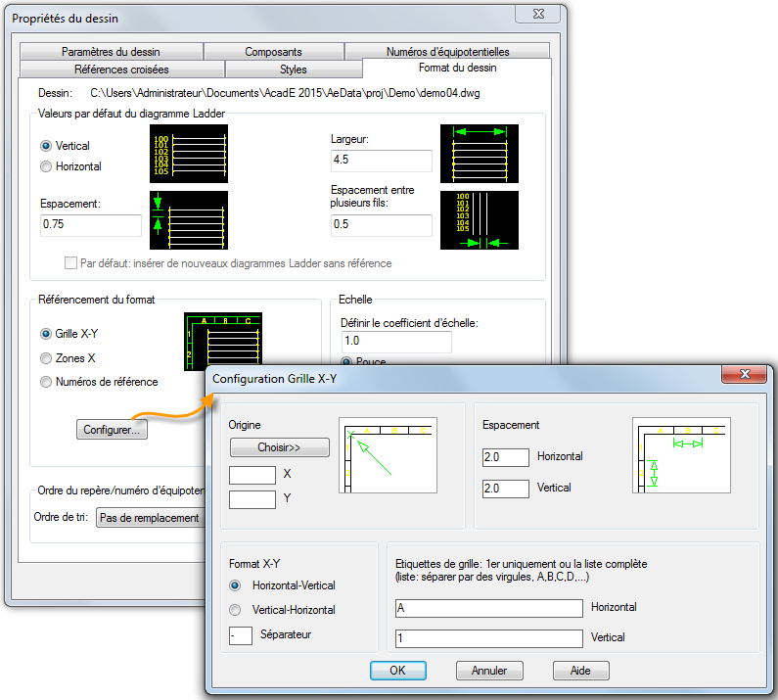Click the ladder rung numbering preview image
Image resolution: width=778 pixels, height=700 pixels.
tap(189, 154)
